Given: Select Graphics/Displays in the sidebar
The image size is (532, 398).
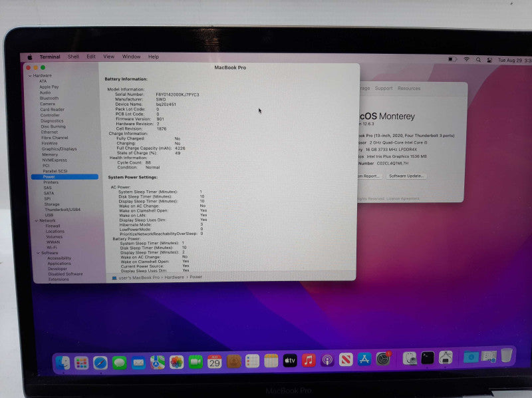Looking at the screenshot, I should point(59,148).
